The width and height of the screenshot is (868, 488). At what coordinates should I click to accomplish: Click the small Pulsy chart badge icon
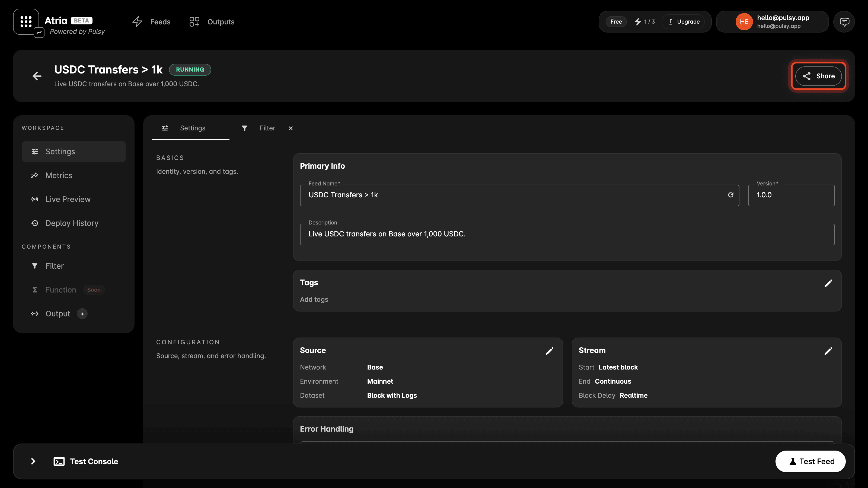click(x=39, y=33)
